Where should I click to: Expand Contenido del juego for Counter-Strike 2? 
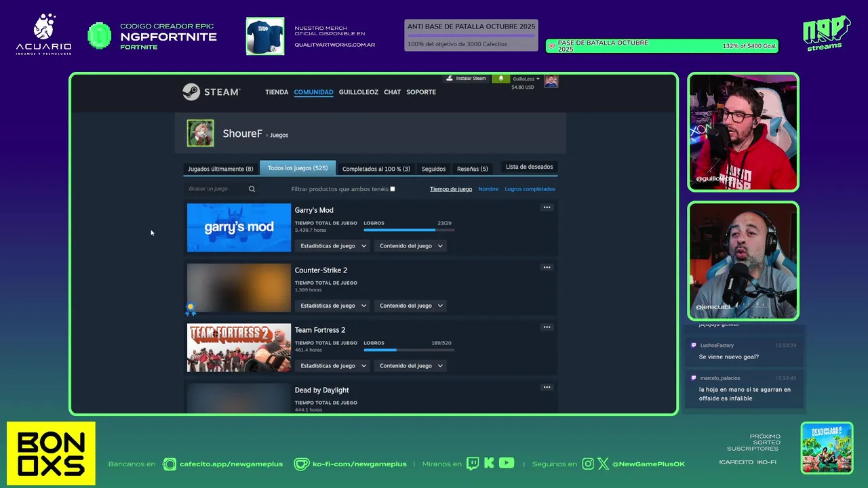[x=411, y=306]
